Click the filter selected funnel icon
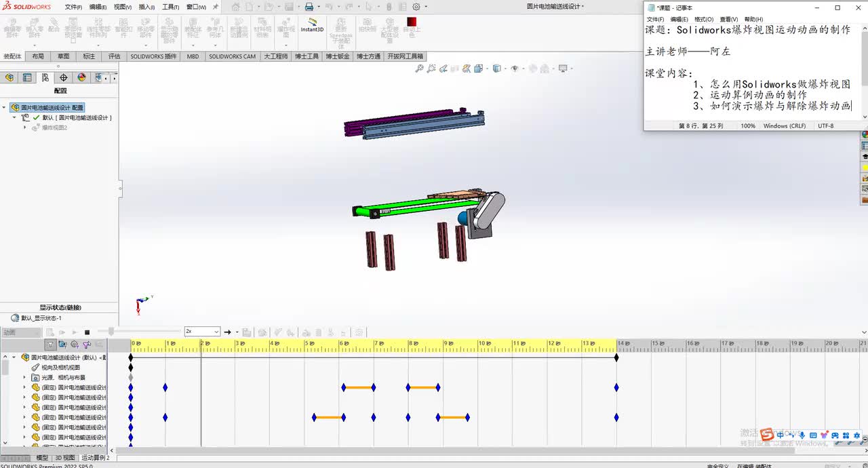 (87, 345)
